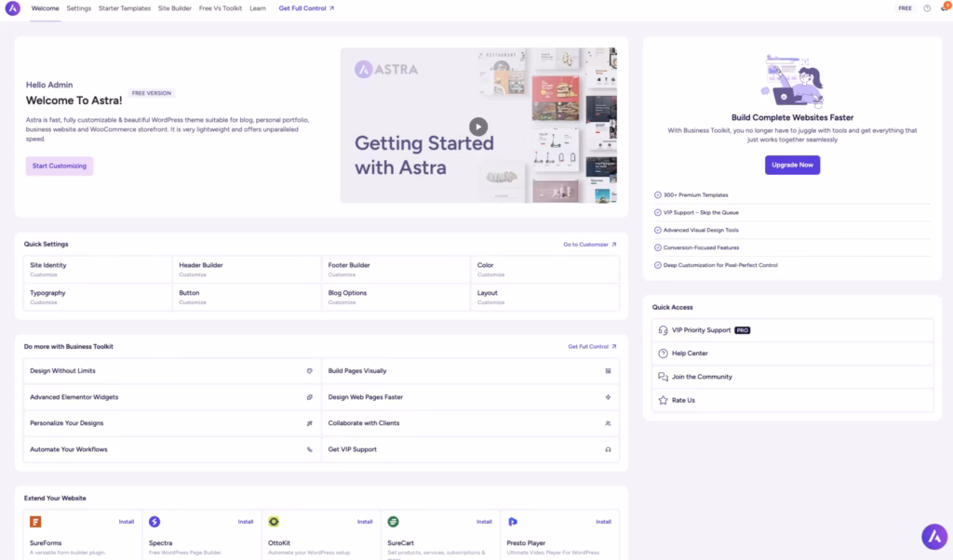Click the FREE badge in top bar

pyautogui.click(x=905, y=8)
